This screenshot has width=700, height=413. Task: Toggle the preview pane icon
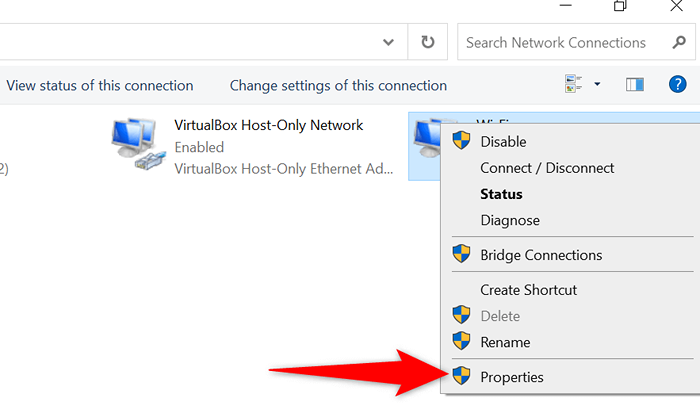tap(634, 84)
